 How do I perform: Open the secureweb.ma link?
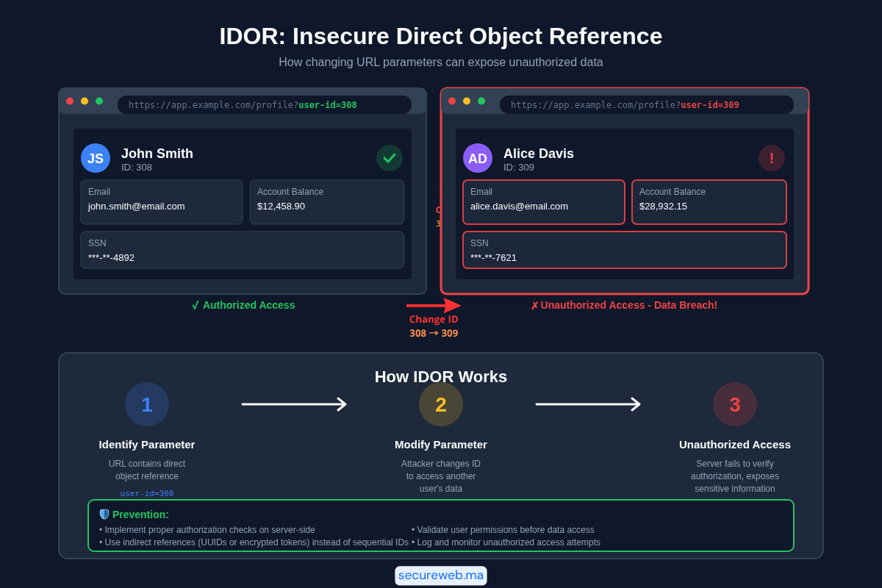pos(441,576)
